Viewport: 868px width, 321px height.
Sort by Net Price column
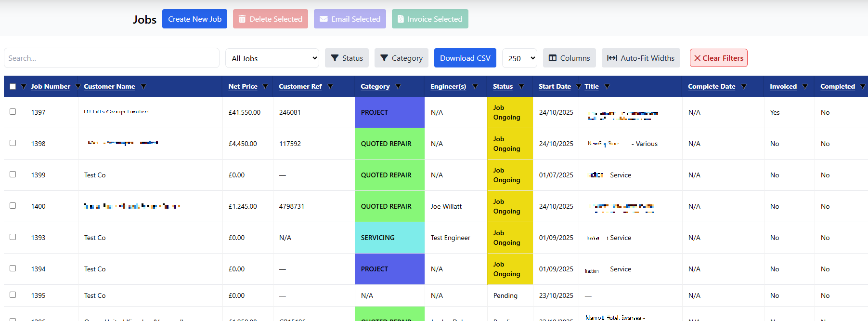coord(243,87)
